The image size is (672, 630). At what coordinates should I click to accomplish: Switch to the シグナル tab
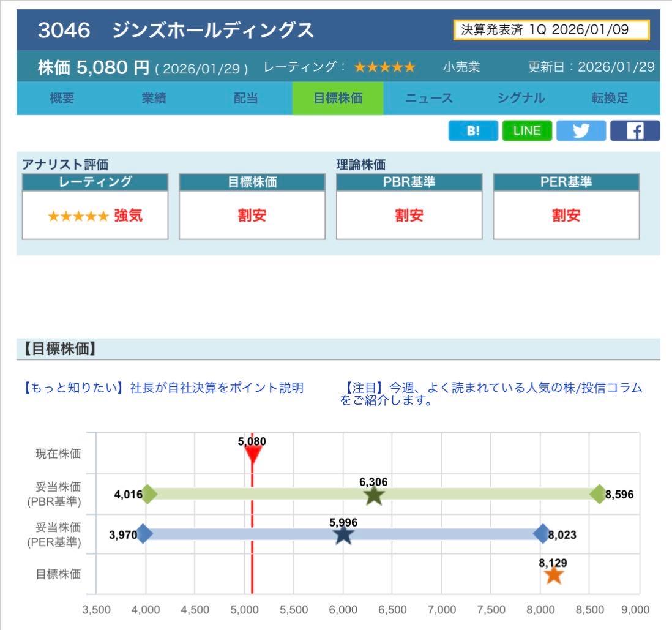521,98
